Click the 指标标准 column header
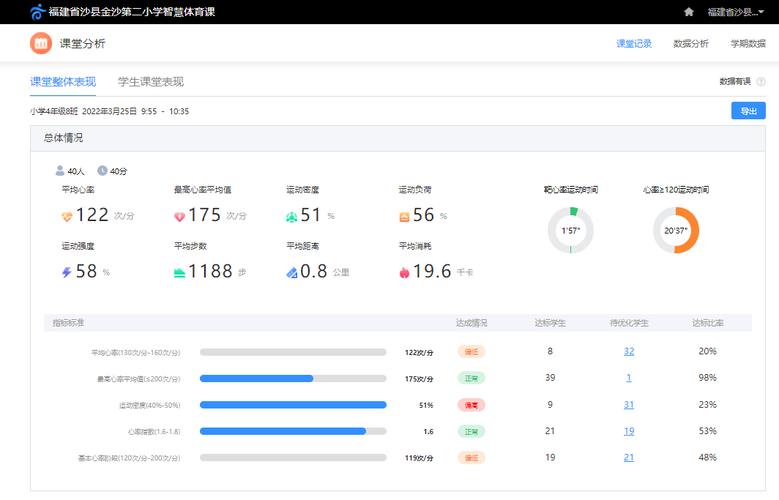 point(69,323)
